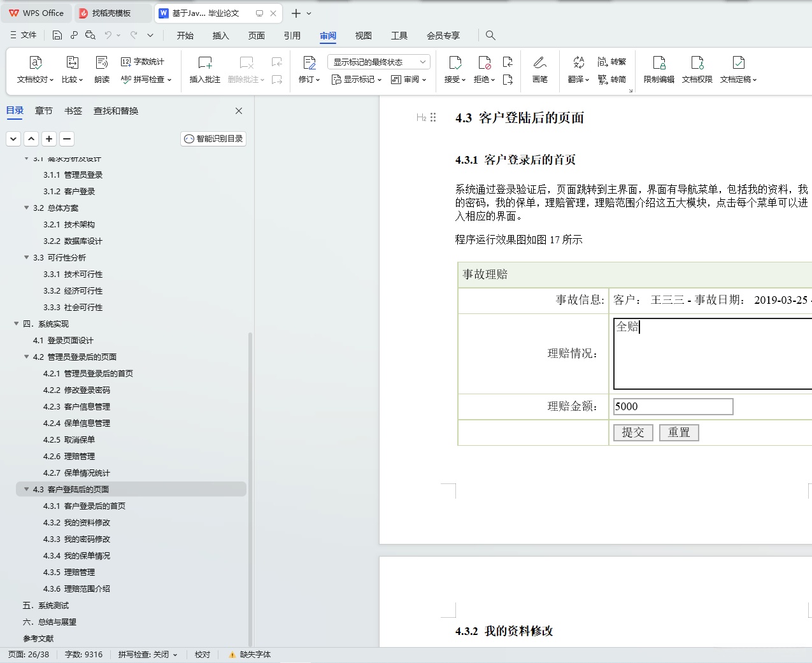812x663 pixels.
Task: Insert a comment with 插入批注
Action: click(x=204, y=69)
